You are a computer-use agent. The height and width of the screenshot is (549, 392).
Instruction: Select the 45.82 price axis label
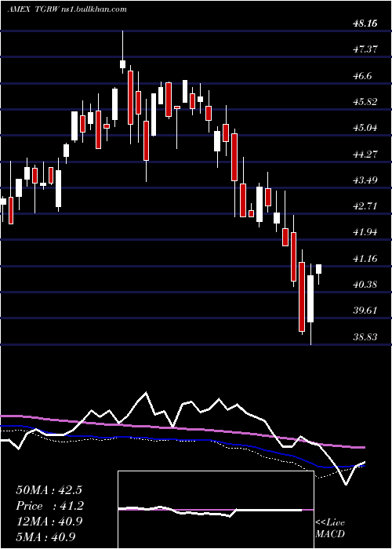pyautogui.click(x=365, y=102)
